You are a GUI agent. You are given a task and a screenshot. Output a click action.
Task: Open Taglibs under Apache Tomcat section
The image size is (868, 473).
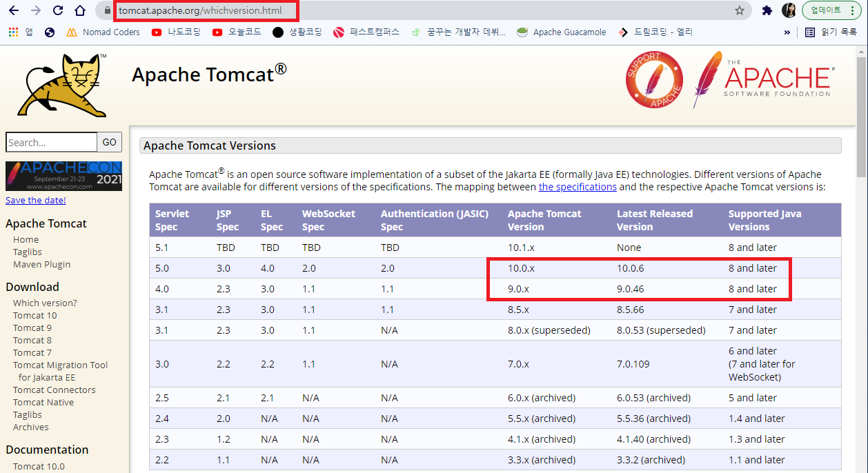28,252
